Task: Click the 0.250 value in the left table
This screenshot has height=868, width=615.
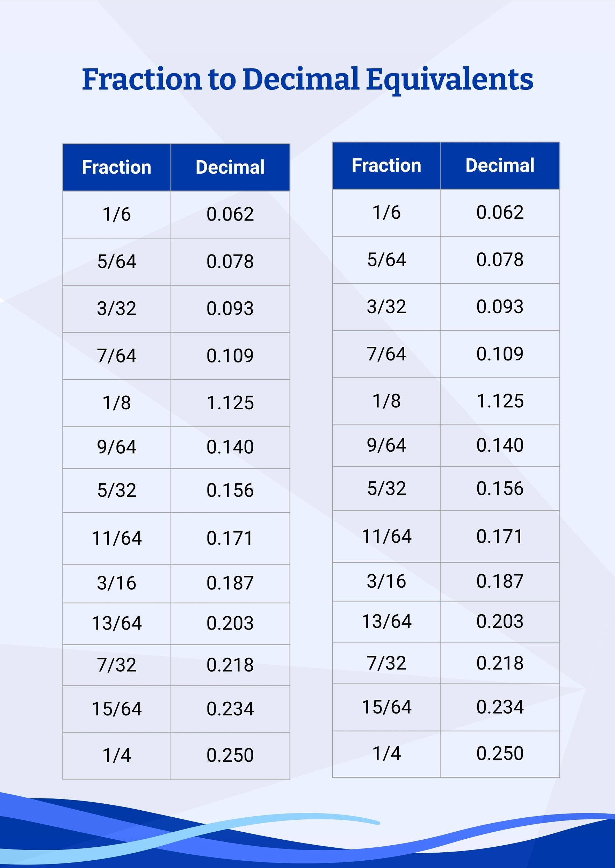Action: (x=230, y=755)
